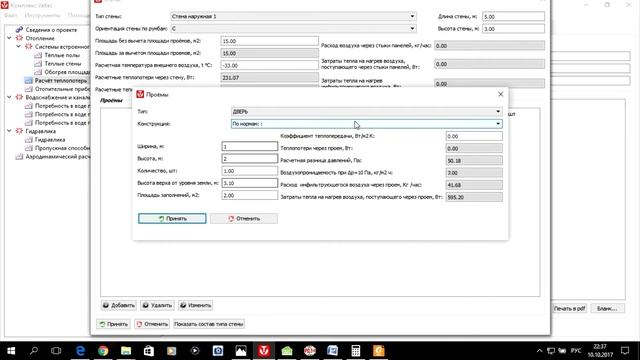Click the 231.07 wall heat loss value

coord(269,78)
